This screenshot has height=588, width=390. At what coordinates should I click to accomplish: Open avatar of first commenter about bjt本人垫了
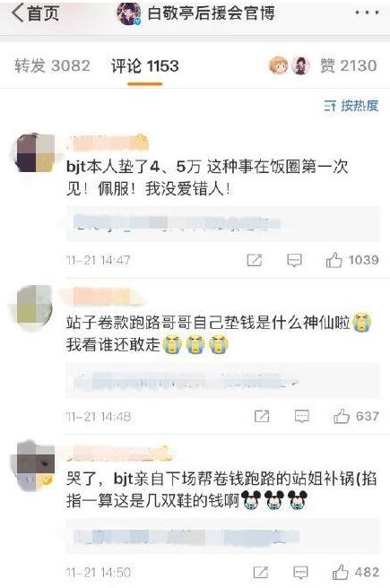pos(35,152)
